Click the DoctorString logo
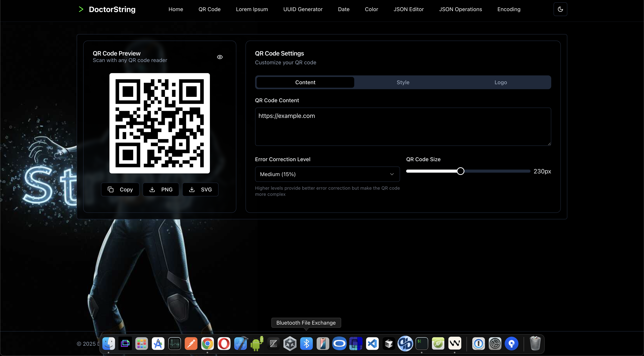Viewport: 644px width, 356px height. click(107, 9)
